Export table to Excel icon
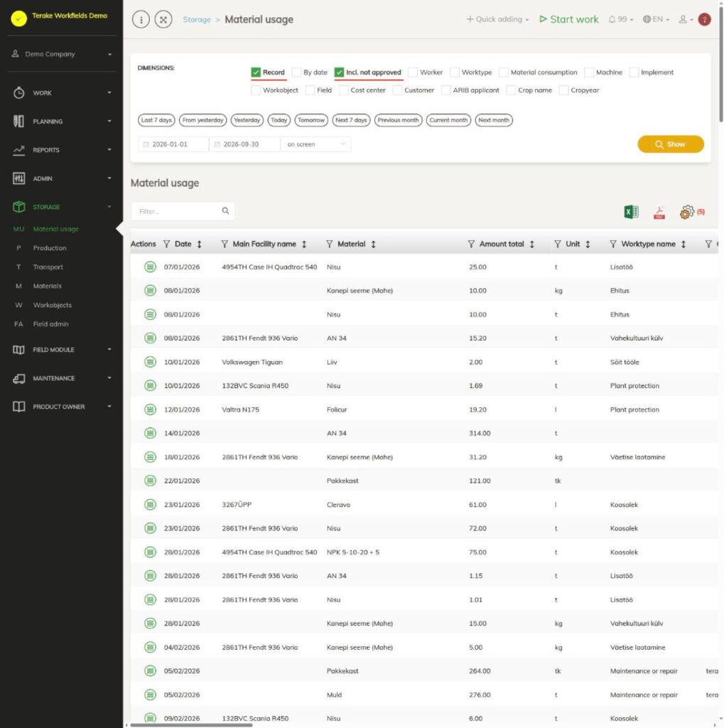The image size is (724, 728). [631, 212]
